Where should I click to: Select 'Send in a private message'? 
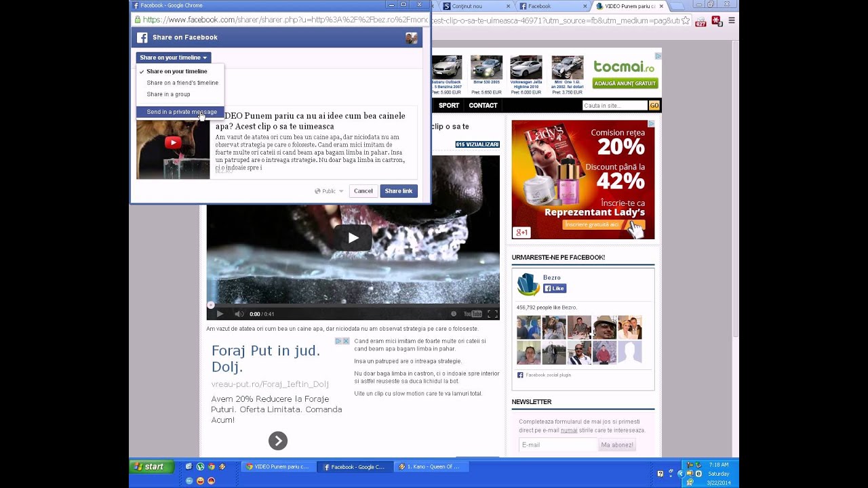[180, 112]
